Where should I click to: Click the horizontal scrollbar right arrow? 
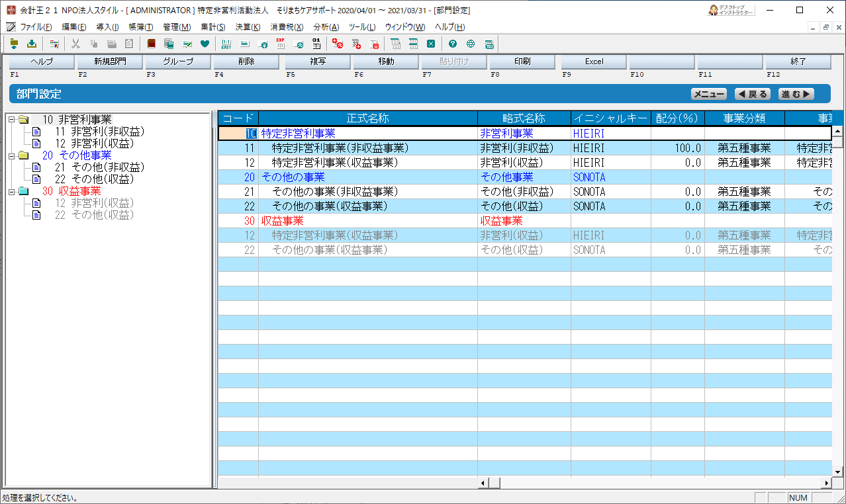click(826, 483)
